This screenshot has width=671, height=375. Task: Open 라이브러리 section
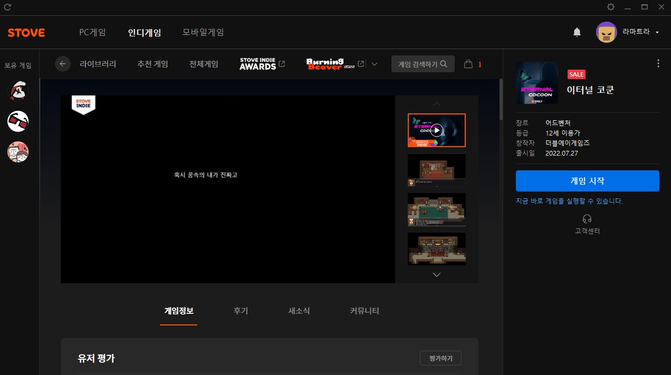tap(98, 64)
